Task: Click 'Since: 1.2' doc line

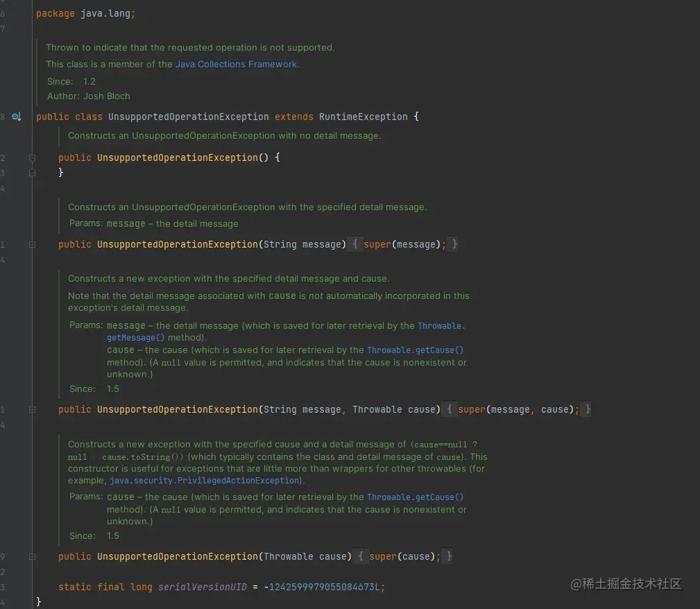Action: (x=71, y=81)
